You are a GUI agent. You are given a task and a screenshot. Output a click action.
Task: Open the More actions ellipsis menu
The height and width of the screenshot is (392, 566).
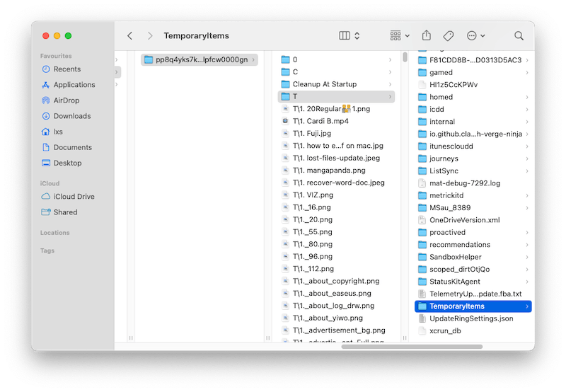pyautogui.click(x=475, y=36)
